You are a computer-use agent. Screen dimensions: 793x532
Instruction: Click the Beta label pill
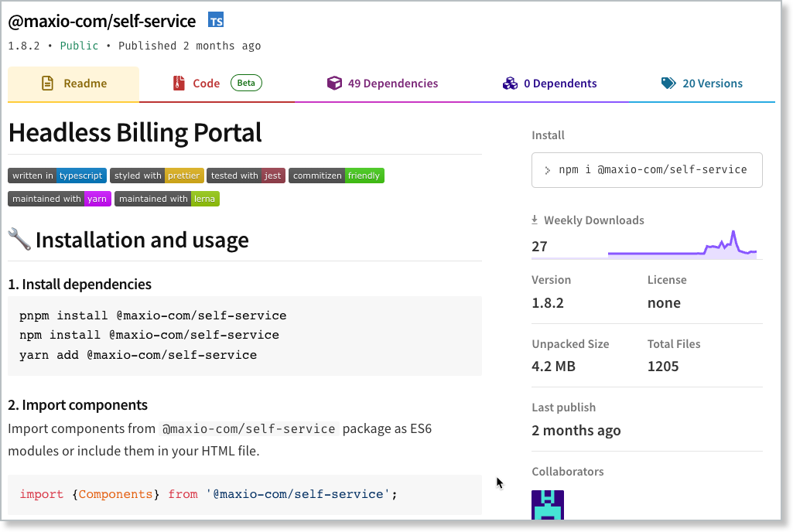[246, 83]
